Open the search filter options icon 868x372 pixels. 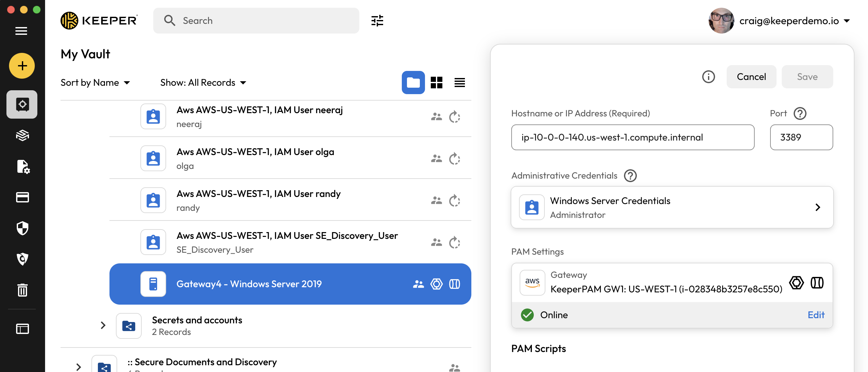point(377,21)
